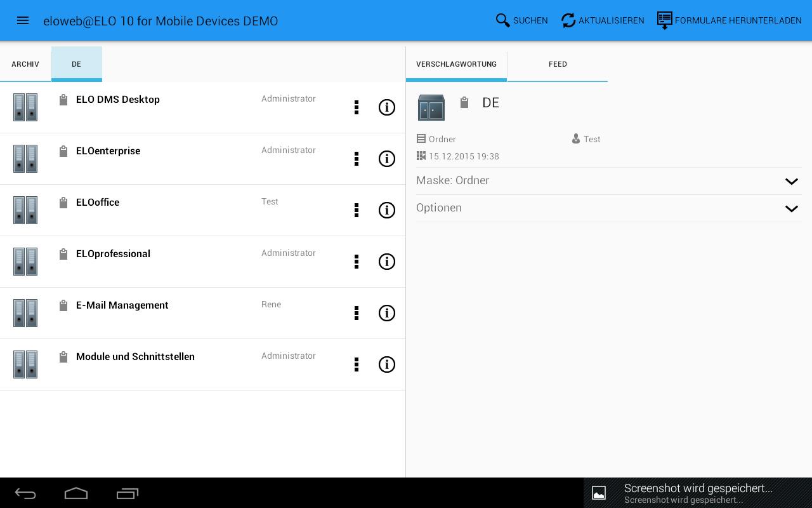Open the hamburger navigation menu
This screenshot has height=508, width=812.
click(23, 20)
